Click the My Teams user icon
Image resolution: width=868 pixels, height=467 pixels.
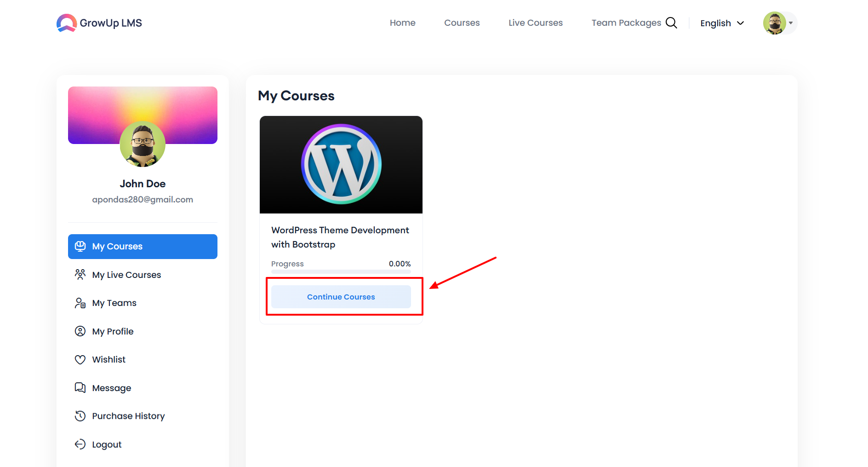80,303
